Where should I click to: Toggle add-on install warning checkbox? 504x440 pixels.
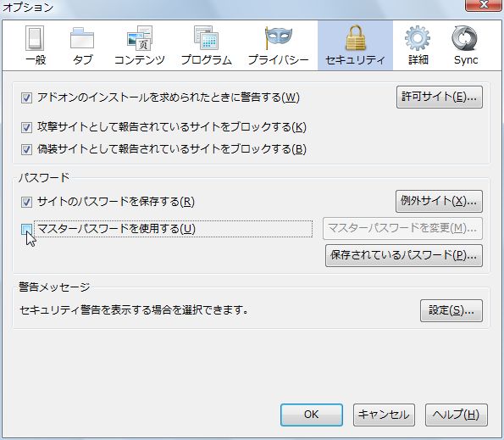tap(26, 97)
